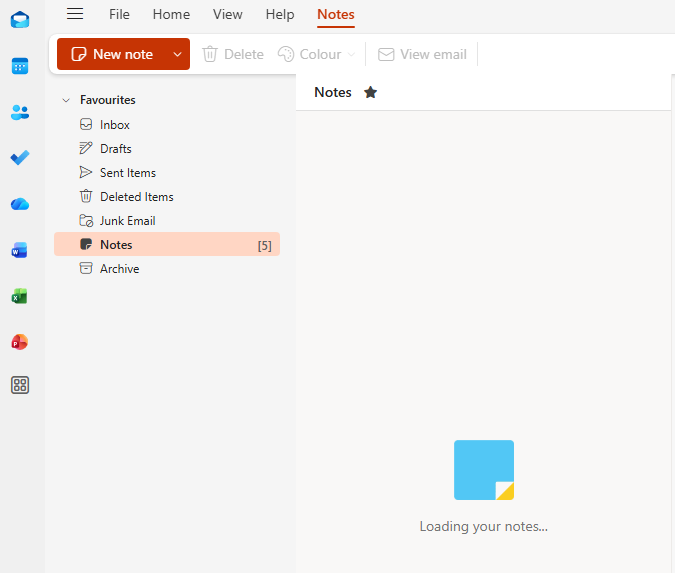Collapse the Favourites folder group
The image size is (675, 573).
click(66, 100)
